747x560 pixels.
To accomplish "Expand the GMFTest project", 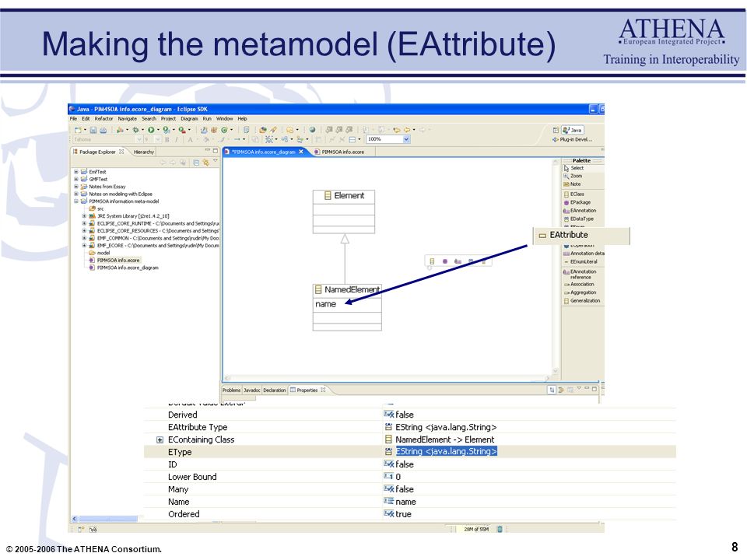I will (x=76, y=180).
